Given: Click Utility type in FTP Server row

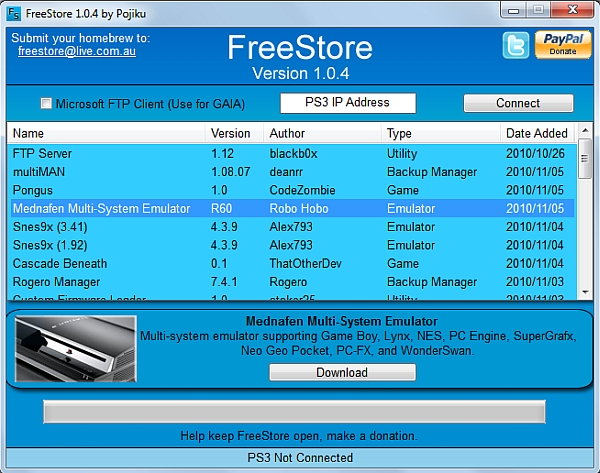Looking at the screenshot, I should click(402, 153).
